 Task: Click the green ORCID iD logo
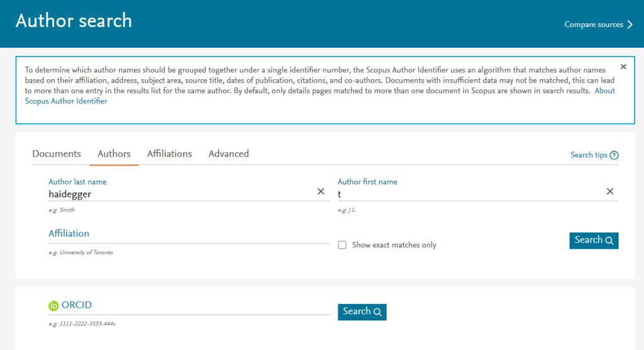coord(53,305)
